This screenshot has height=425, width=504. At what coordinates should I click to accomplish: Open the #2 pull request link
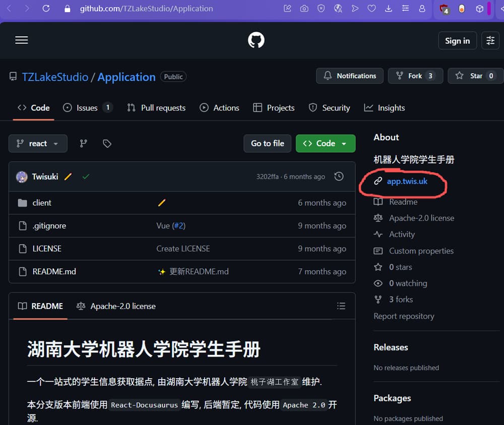point(178,226)
